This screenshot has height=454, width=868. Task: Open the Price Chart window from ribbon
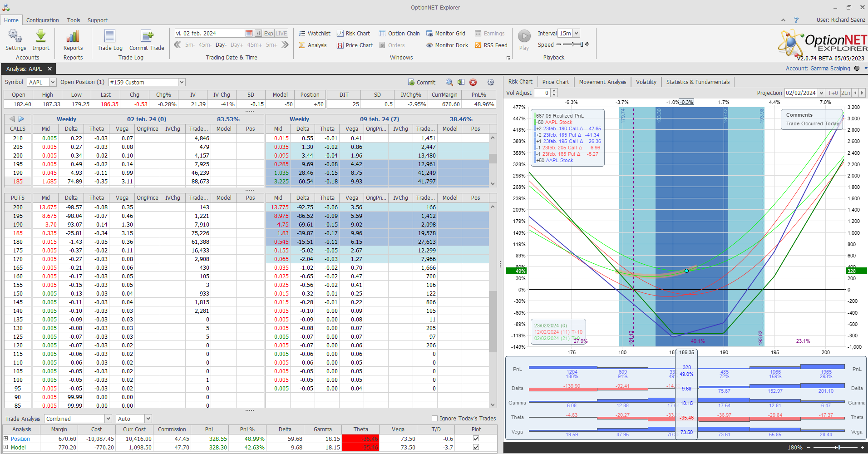pyautogui.click(x=355, y=45)
